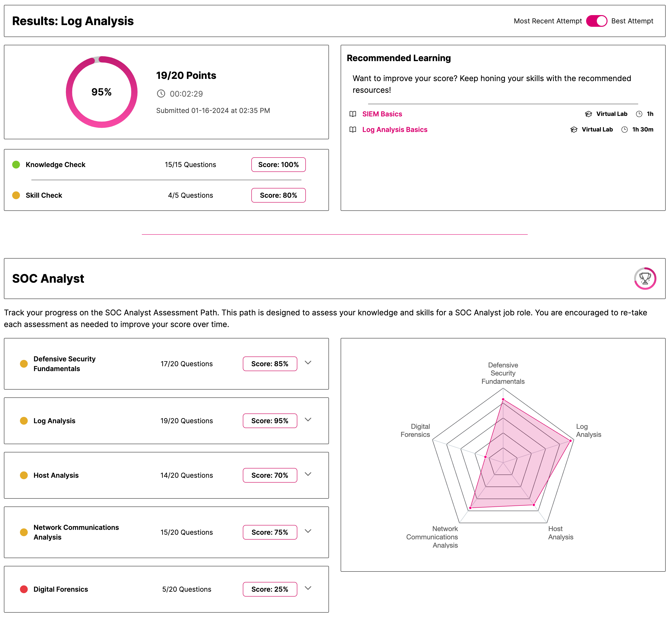Image resolution: width=672 pixels, height=618 pixels.
Task: Click the book icon beside Log Analysis Basics
Action: pyautogui.click(x=353, y=130)
